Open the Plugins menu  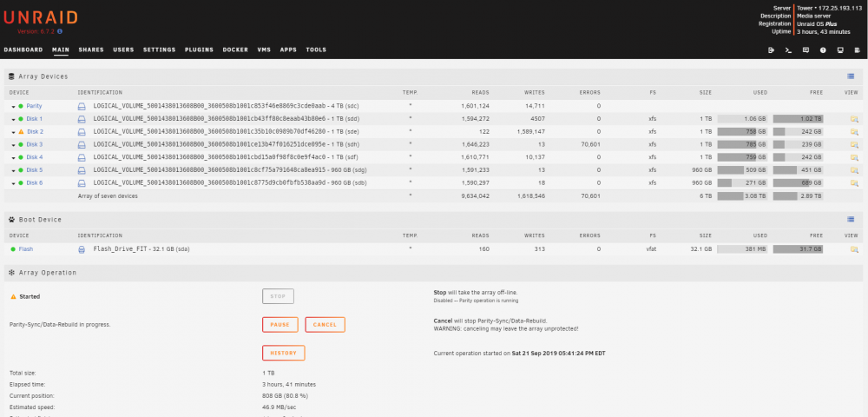[x=200, y=50]
